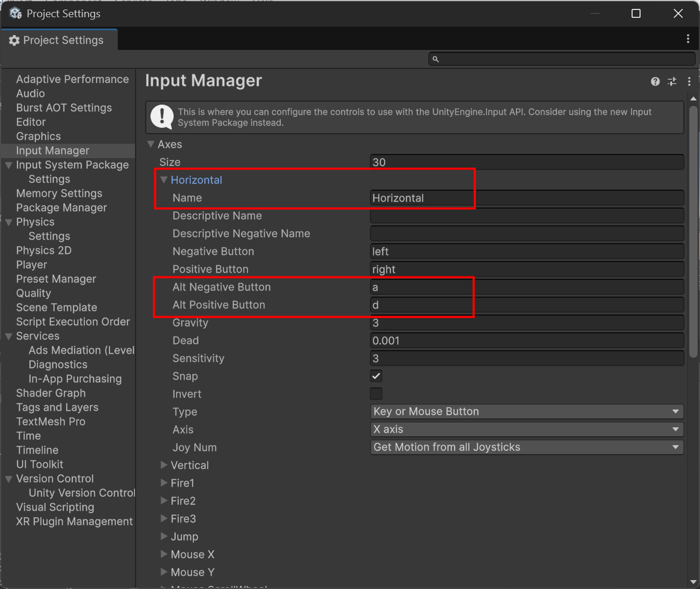Open Memory Settings category

[x=59, y=193]
